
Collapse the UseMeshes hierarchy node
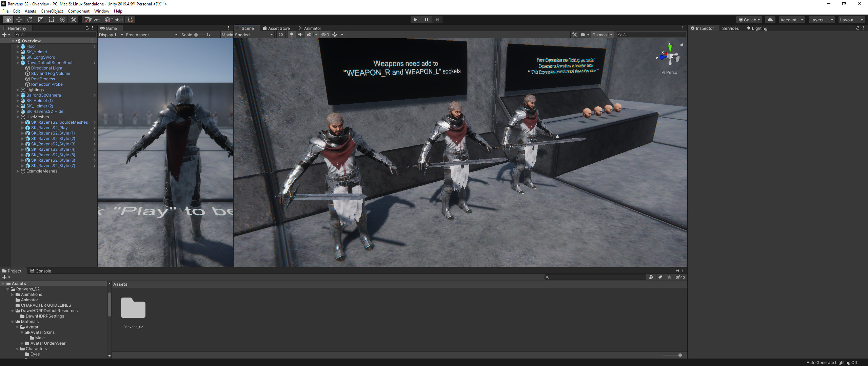pos(18,117)
